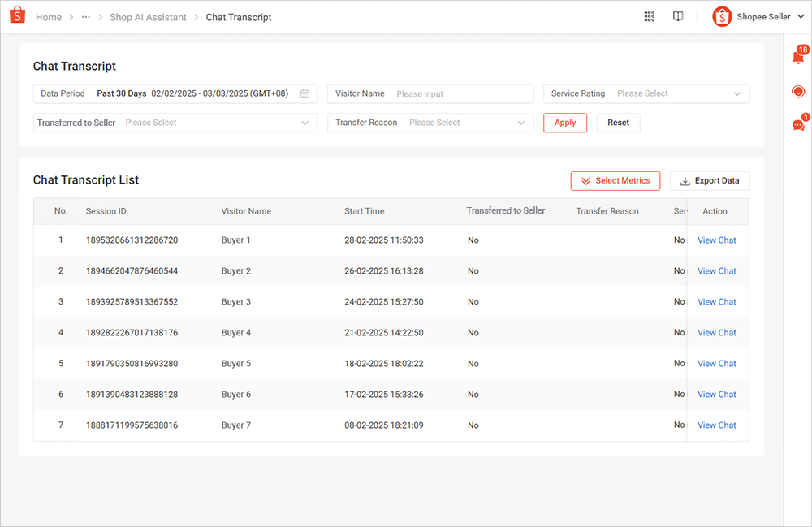The height and width of the screenshot is (527, 812).
Task: Click the customer support headset icon
Action: [797, 92]
